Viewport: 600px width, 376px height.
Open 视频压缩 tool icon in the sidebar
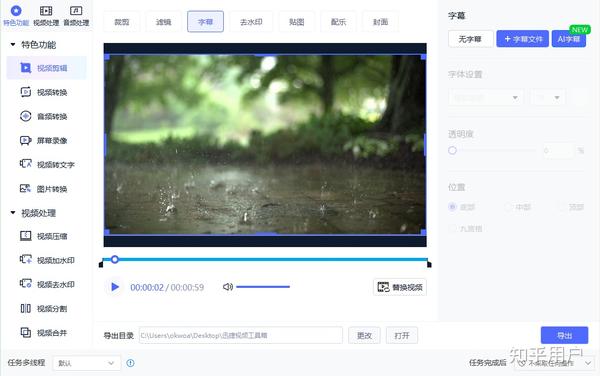click(26, 236)
